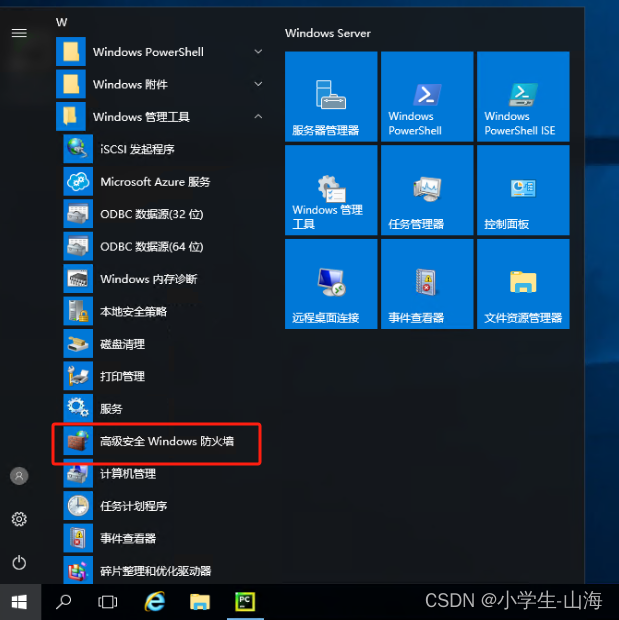619x620 pixels.
Task: Click the user account avatar button
Action: [x=19, y=476]
